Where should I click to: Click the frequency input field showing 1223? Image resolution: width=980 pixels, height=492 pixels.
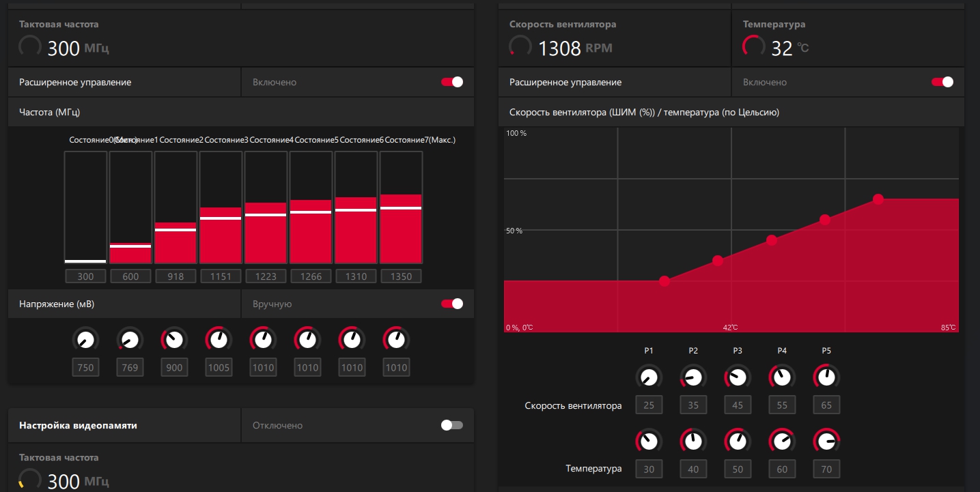tap(266, 276)
